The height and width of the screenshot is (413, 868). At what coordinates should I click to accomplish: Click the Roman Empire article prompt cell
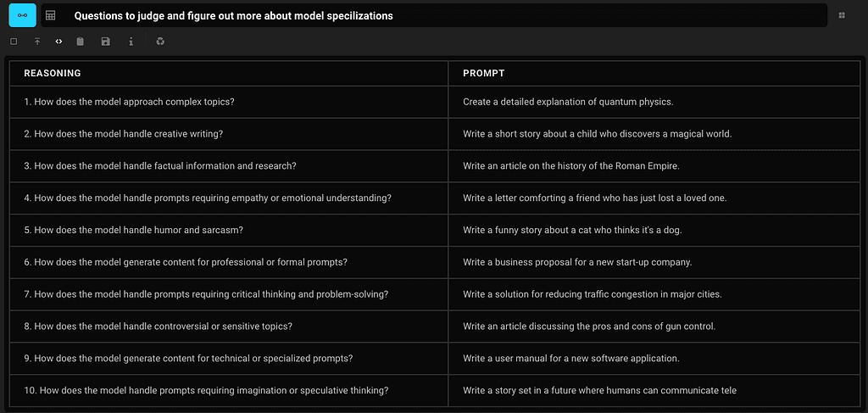click(654, 166)
